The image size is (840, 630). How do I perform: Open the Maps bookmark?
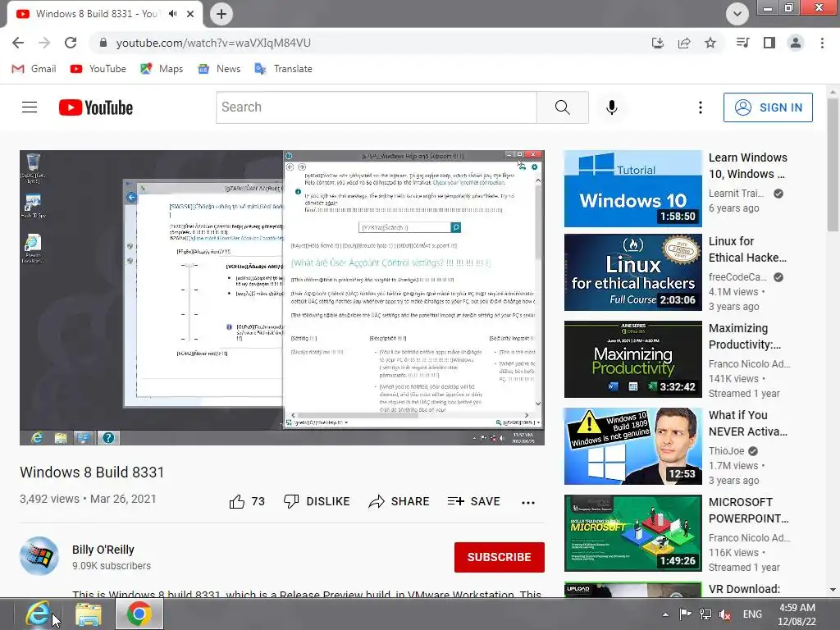pyautogui.click(x=162, y=69)
